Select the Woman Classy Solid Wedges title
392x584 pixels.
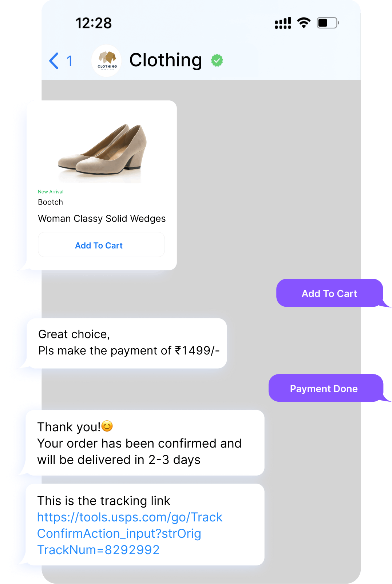click(x=102, y=218)
